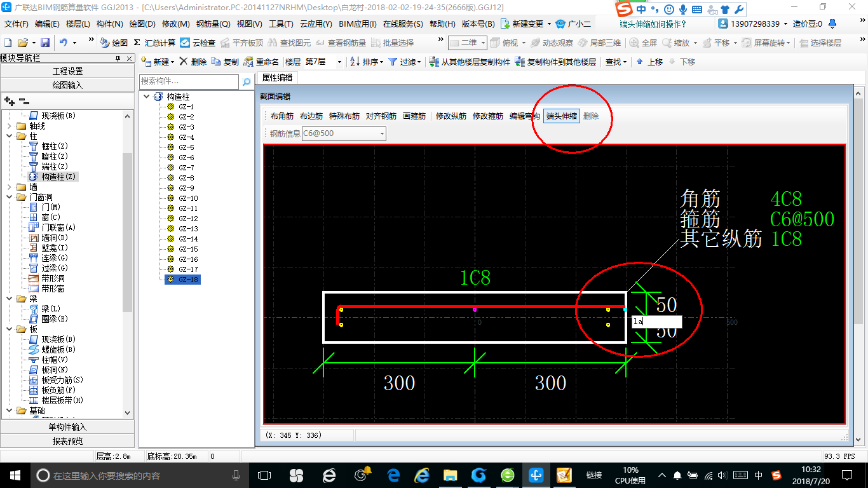Click the 搜索构件 search box
The width and height of the screenshot is (868, 488).
coord(189,81)
